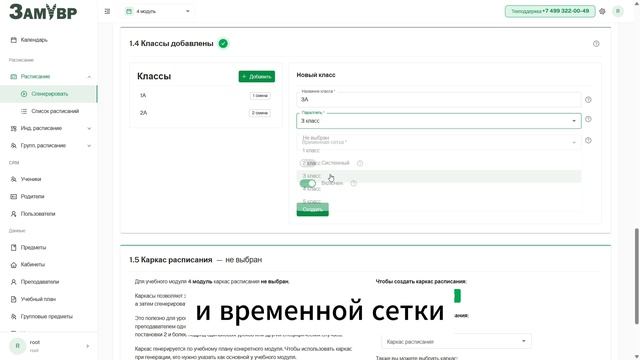Click the root avatar circle at sidebar bottom
Viewport: 640px width, 360px height.
[18, 346]
